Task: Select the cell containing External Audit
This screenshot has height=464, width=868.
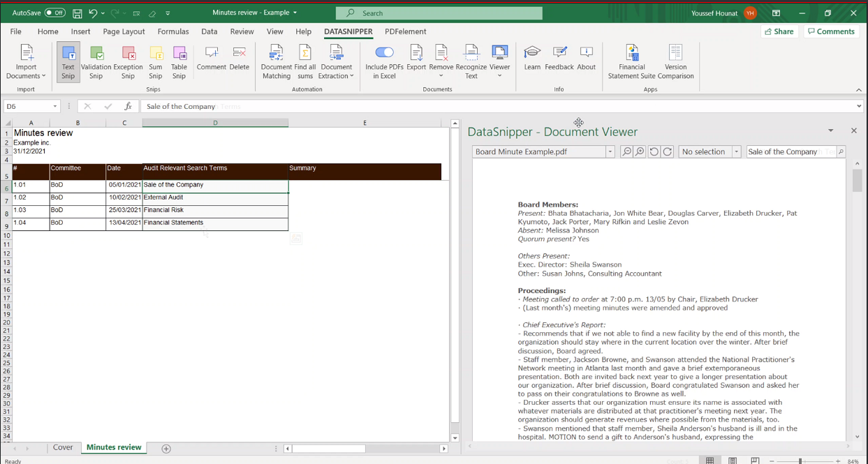Action: [215, 199]
